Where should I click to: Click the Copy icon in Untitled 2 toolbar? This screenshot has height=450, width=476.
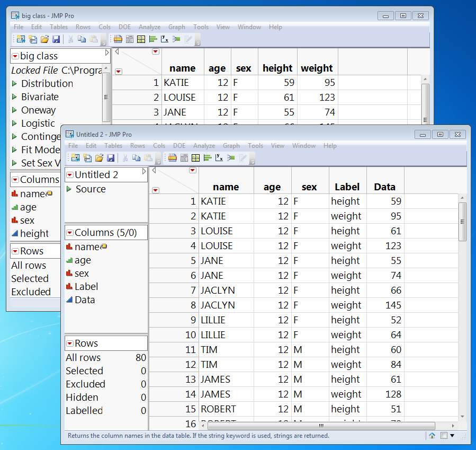click(x=137, y=157)
